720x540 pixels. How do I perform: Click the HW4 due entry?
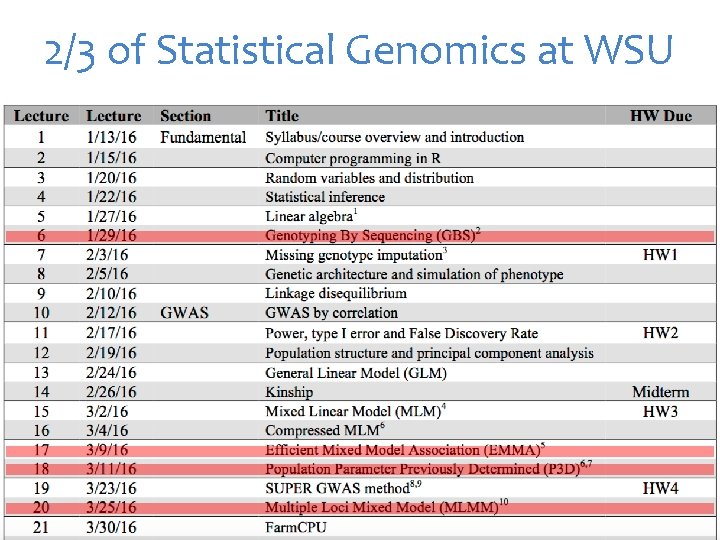[660, 489]
